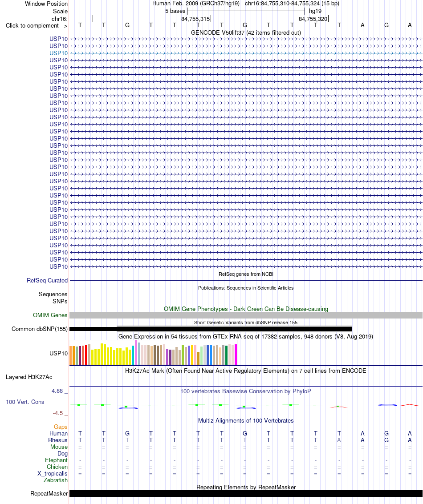Click the 84,755,320 ruler position

tap(313, 19)
